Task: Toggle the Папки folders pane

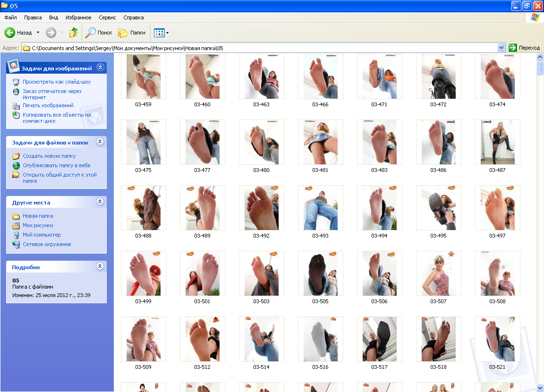Action: coord(131,33)
